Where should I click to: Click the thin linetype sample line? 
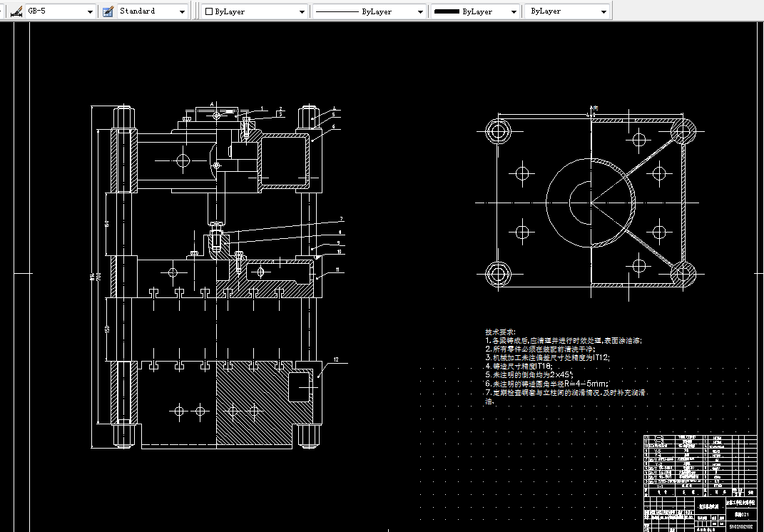(337, 11)
